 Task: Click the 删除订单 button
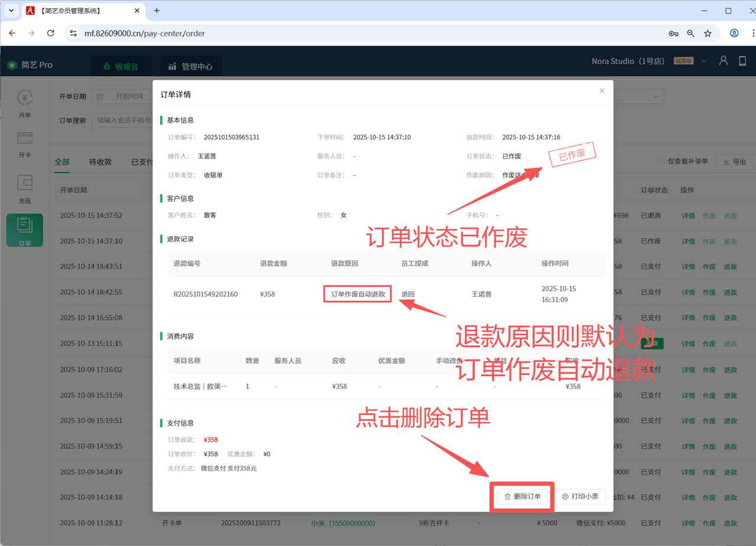click(522, 496)
